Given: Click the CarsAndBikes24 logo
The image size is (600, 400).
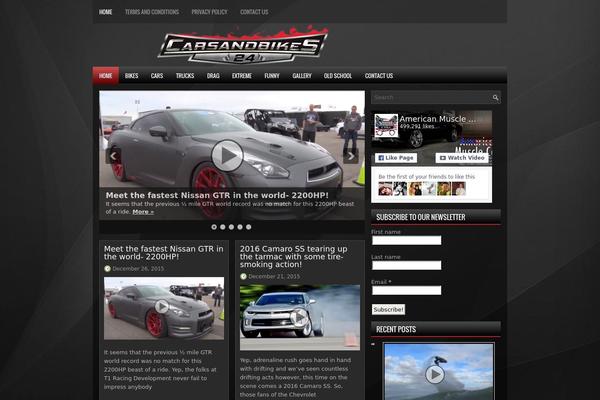Looking at the screenshot, I should (243, 45).
